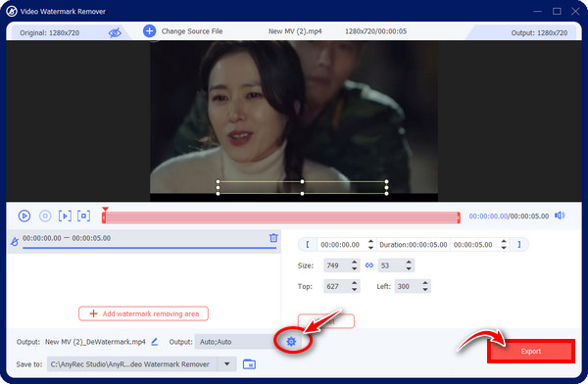The image size is (588, 384).
Task: Click the top-middle handle of the yellow watermark box
Action: click(302, 181)
